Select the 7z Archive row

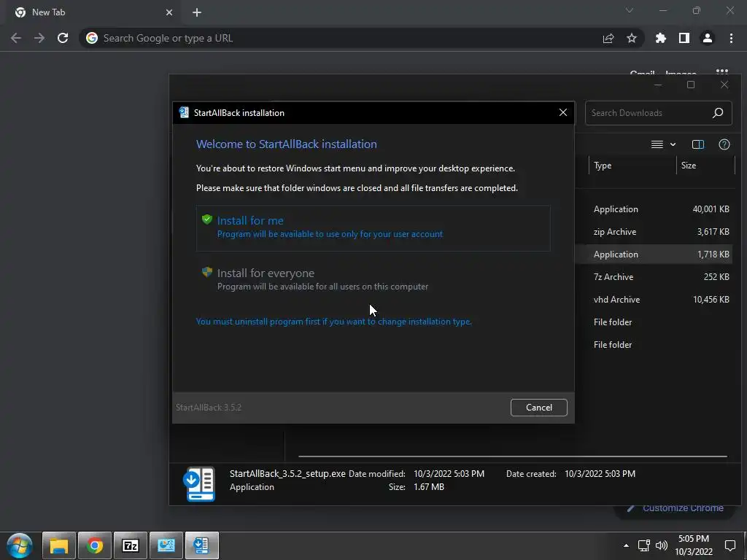tap(654, 276)
